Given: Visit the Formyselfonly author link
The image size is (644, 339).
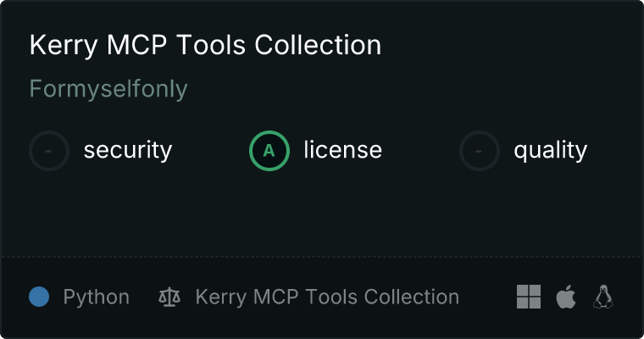Looking at the screenshot, I should [x=108, y=89].
